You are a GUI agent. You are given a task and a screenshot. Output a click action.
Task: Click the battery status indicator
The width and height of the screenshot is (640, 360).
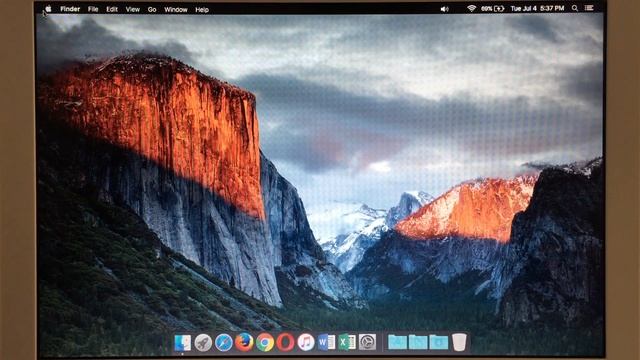coord(493,8)
